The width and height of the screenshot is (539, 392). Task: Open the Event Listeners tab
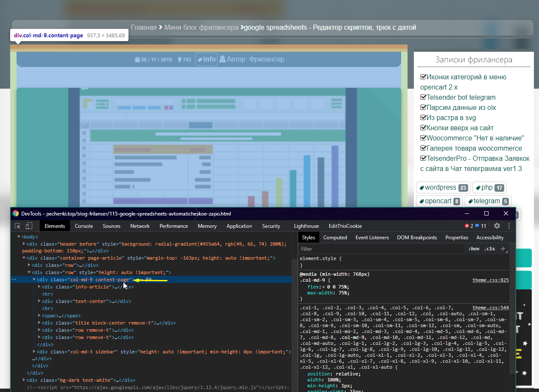pos(372,238)
